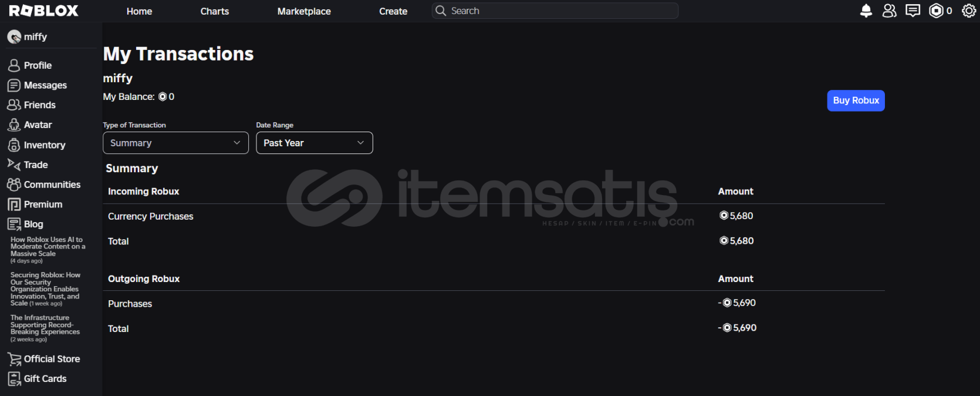The image size is (980, 396).
Task: Open 'The Infrastructure Supporting' blog post
Action: pyautogui.click(x=45, y=328)
